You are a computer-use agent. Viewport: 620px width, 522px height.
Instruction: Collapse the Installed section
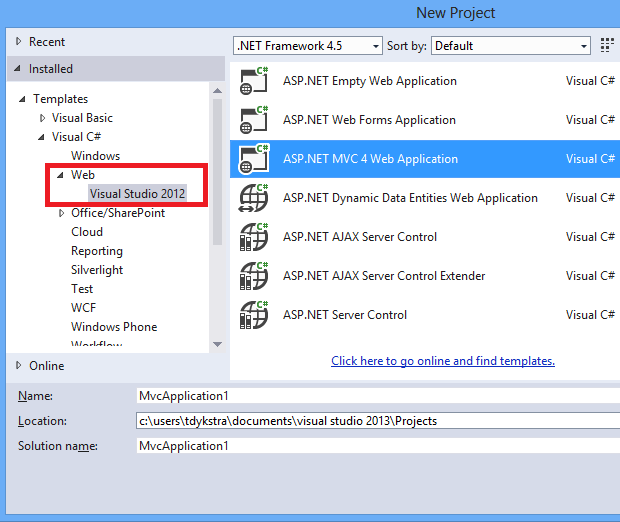coord(18,68)
